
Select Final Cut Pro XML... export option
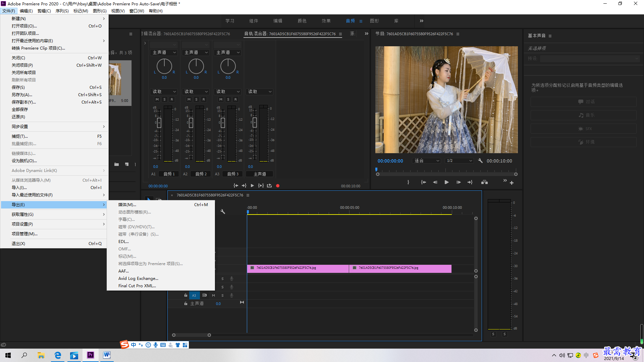coord(161,286)
